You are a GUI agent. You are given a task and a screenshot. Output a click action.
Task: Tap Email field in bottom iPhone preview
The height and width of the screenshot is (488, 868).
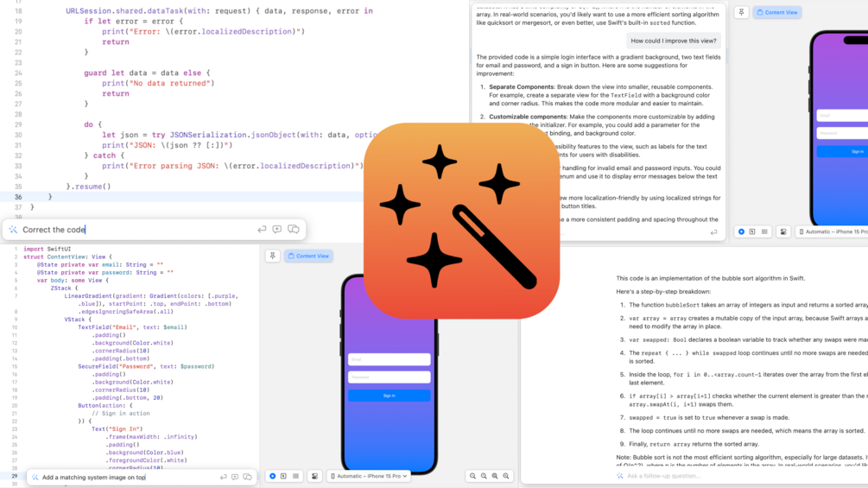[390, 359]
